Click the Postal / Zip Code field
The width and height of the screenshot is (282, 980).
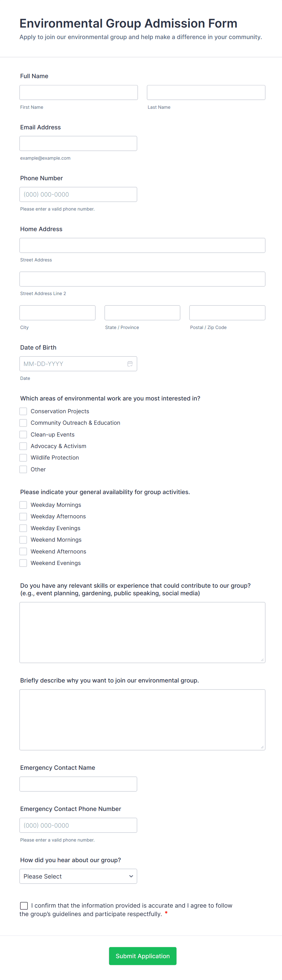coord(227,313)
